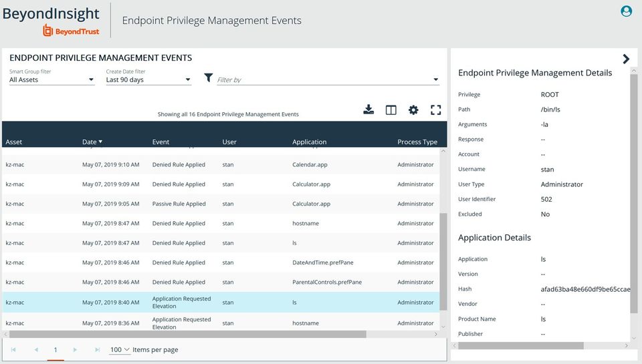Expand the Items per page dropdown
This screenshot has width=642, height=364.
click(x=120, y=349)
